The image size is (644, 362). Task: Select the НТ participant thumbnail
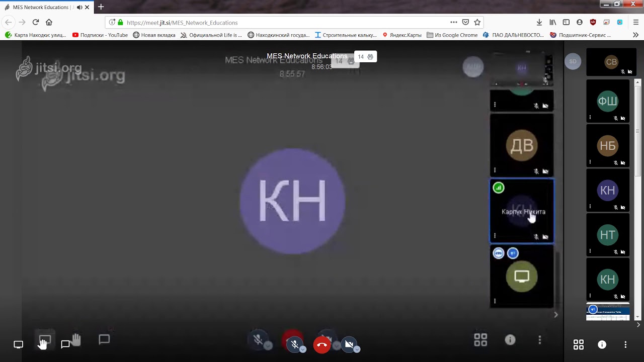608,235
